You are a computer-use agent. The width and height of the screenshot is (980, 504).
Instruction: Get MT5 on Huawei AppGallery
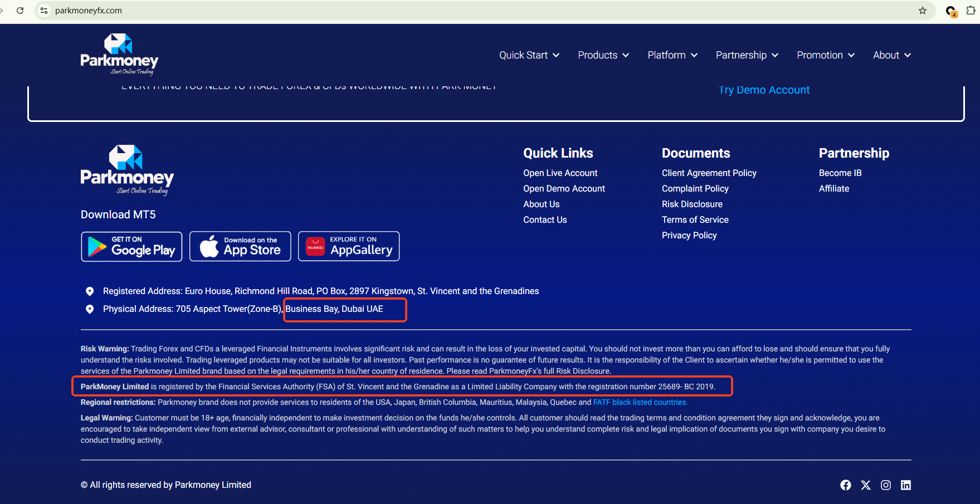pyautogui.click(x=349, y=246)
